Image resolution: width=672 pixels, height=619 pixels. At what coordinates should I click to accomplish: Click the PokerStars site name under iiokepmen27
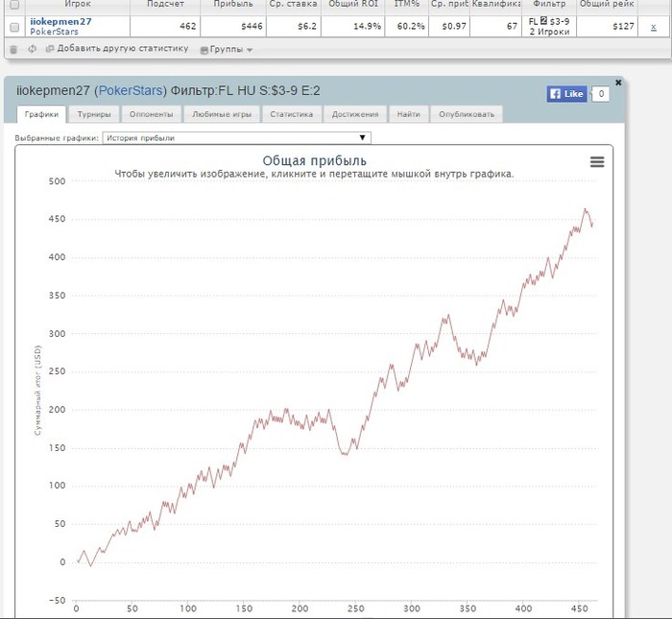coord(54,32)
